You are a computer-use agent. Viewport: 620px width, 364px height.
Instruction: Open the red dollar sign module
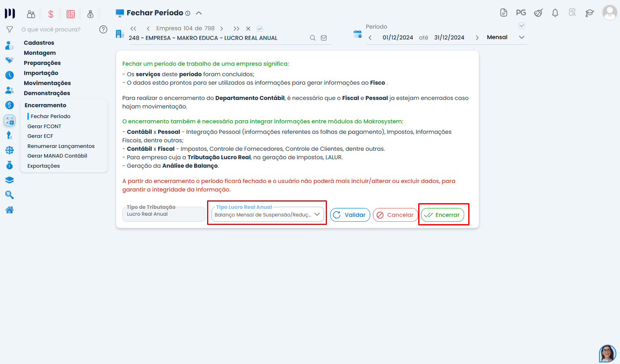point(51,14)
